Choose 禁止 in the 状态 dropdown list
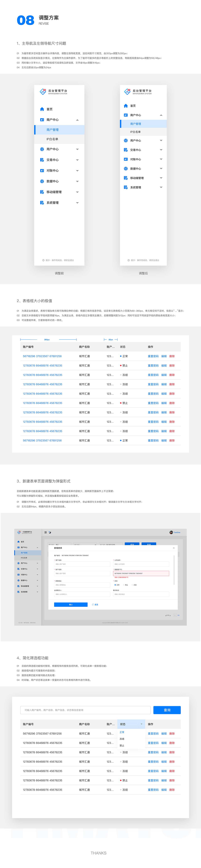Screen dimensions: 201x868 coord(122,746)
